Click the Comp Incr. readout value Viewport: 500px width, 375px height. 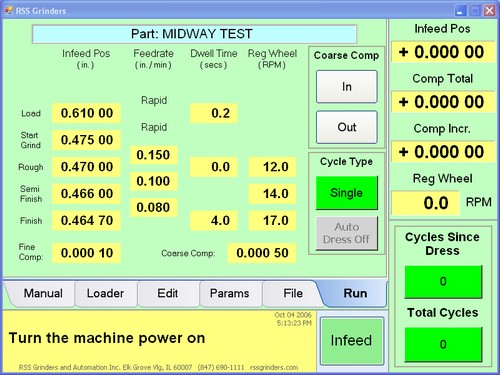point(442,152)
